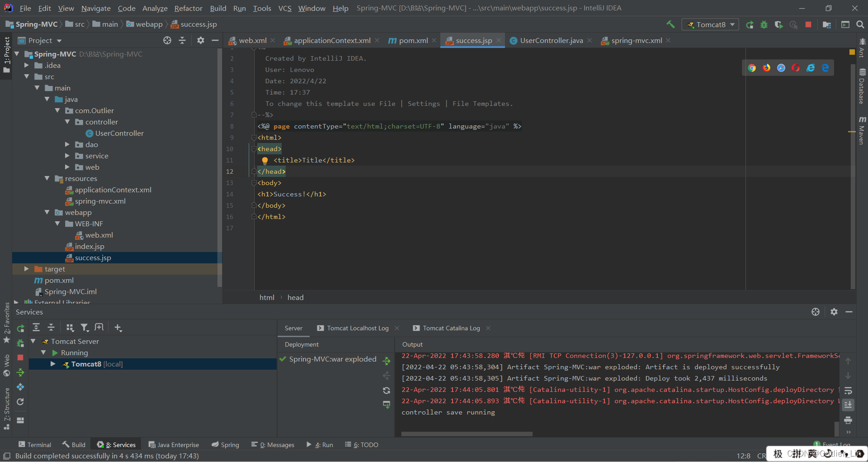Click the head breadcrumb below editor
Viewport: 868px width, 462px height.
[x=295, y=297]
